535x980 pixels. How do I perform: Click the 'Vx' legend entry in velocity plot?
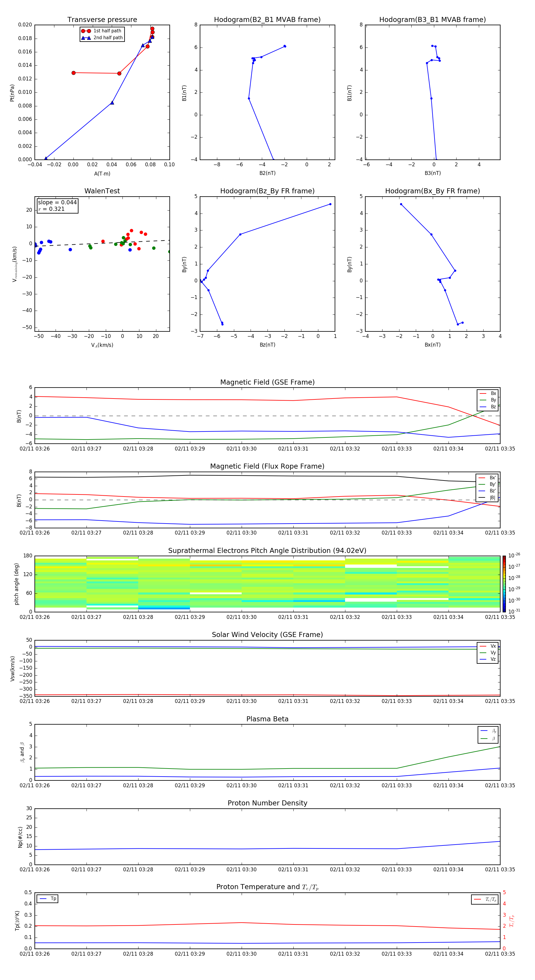coord(488,646)
